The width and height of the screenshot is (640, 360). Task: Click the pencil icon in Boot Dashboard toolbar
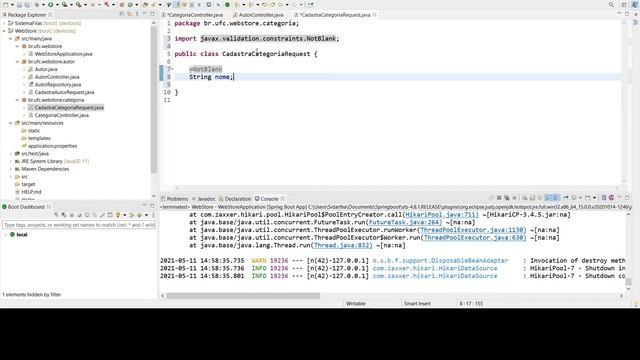[102, 215]
